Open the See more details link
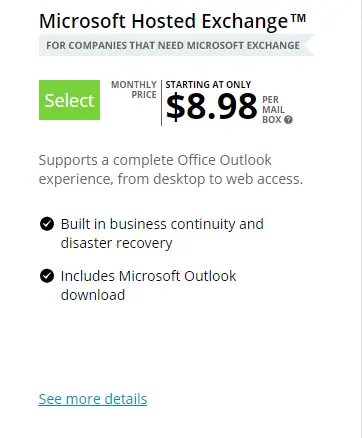Viewport: 362px width, 438px height. (93, 399)
